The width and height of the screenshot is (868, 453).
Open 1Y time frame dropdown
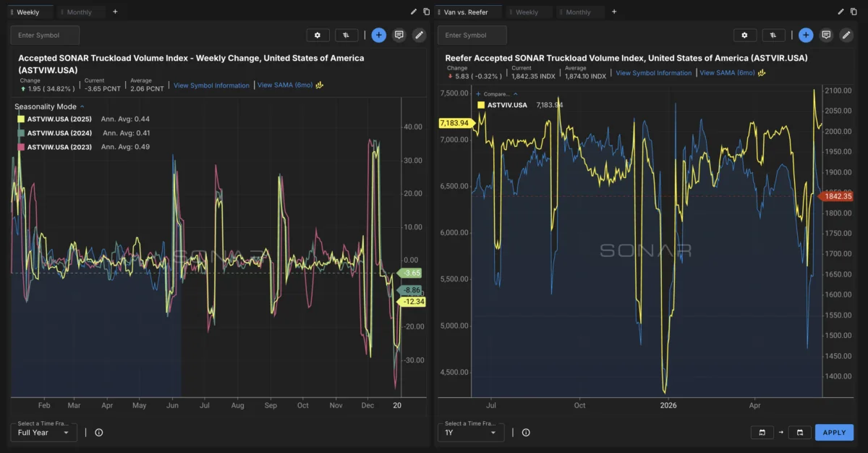[x=471, y=433]
